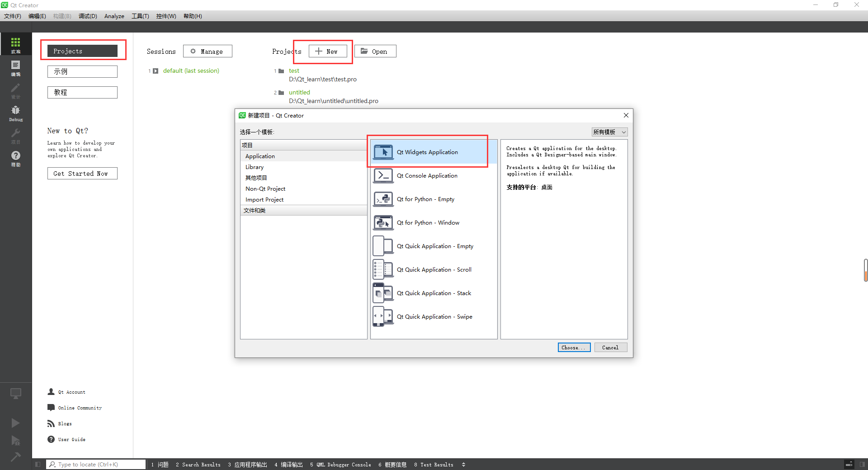Open the Projects mode wrench icon

click(16, 135)
